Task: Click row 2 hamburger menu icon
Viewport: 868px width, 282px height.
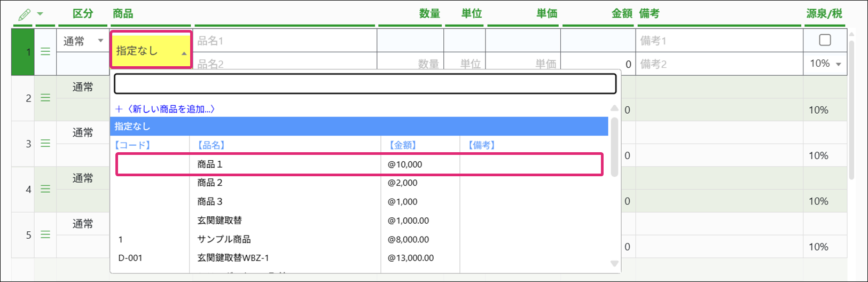Action: click(45, 98)
